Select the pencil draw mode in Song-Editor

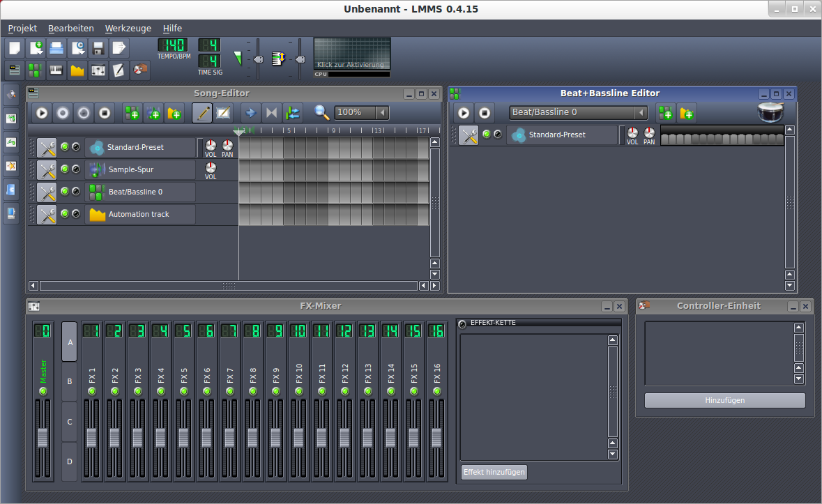(x=202, y=112)
